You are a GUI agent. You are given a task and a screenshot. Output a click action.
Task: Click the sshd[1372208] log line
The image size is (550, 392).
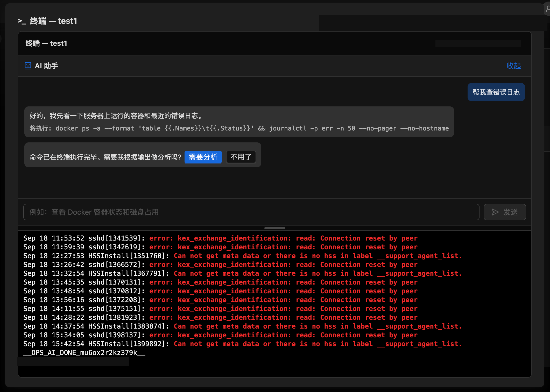(220, 300)
